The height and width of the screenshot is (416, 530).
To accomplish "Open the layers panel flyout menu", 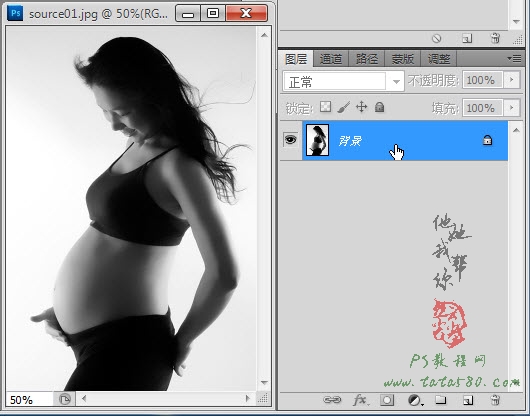I will click(x=514, y=59).
